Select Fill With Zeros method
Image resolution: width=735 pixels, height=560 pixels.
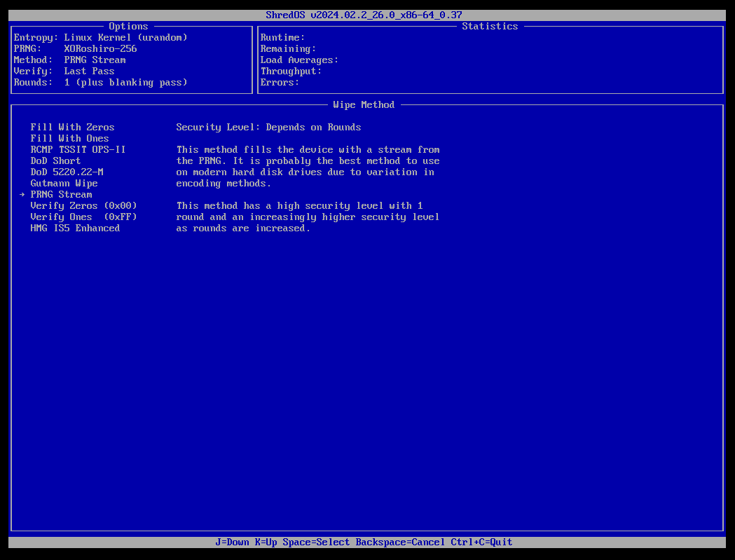click(x=72, y=127)
